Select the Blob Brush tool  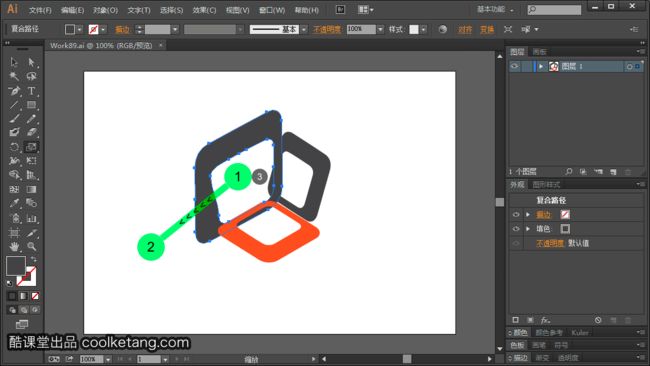(x=14, y=133)
